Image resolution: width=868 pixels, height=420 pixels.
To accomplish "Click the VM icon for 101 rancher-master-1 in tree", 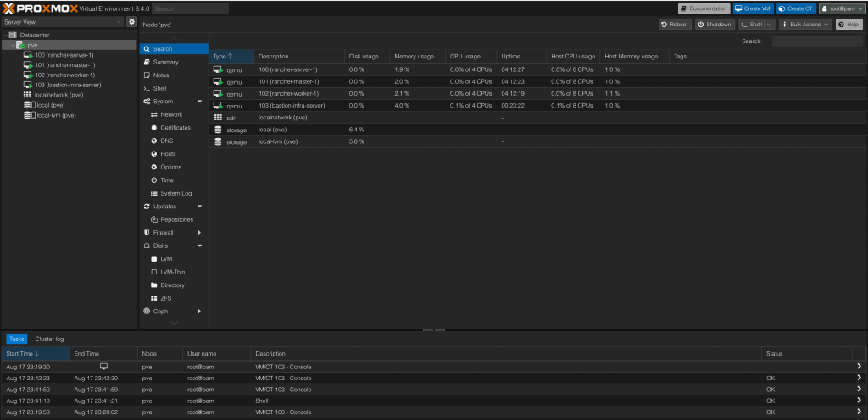I will pyautogui.click(x=28, y=65).
